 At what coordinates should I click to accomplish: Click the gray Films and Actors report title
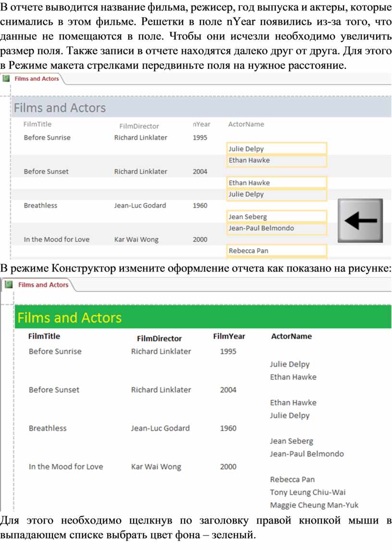60,108
